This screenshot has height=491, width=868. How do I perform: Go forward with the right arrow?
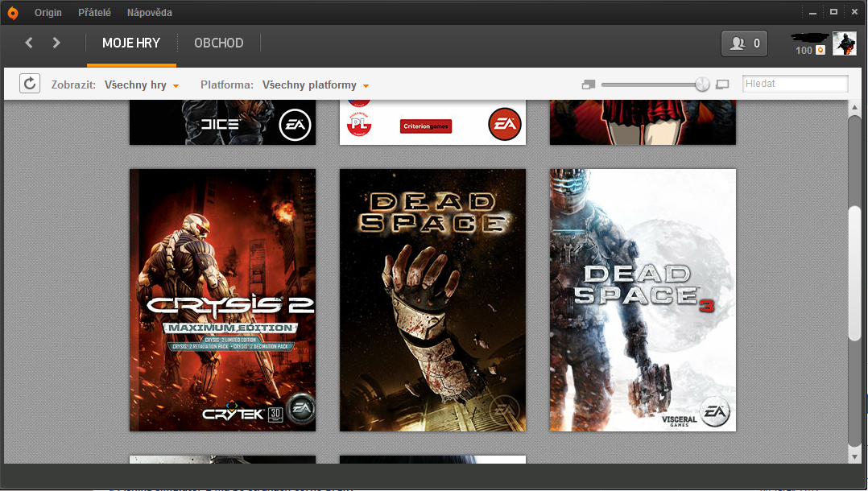click(x=56, y=43)
